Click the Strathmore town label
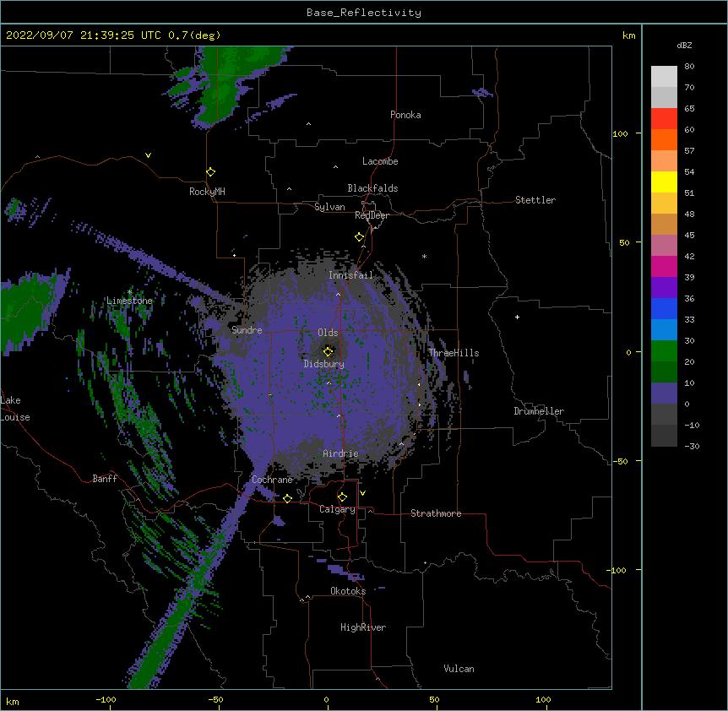 [x=436, y=513]
